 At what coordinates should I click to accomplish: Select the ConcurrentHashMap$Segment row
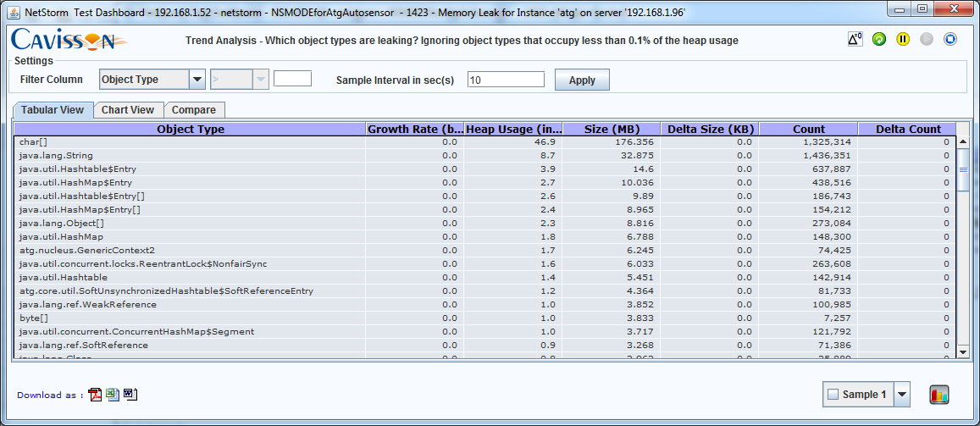pyautogui.click(x=485, y=331)
